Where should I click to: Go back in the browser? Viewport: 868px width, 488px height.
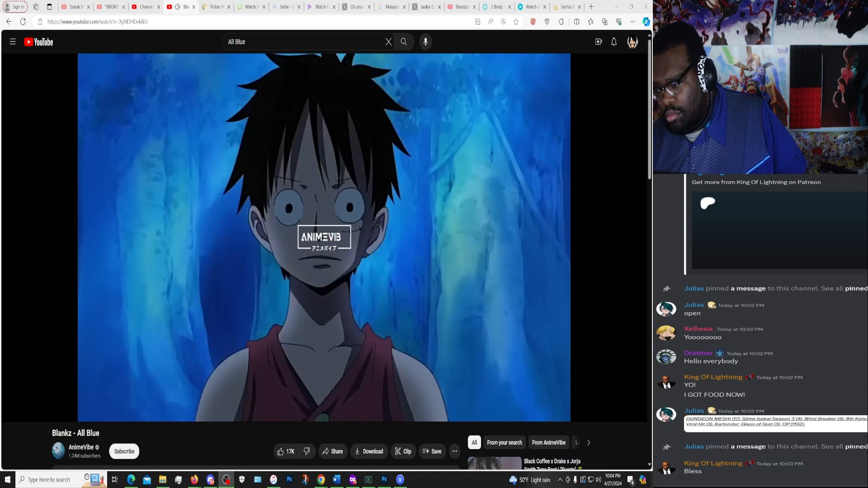point(9,22)
